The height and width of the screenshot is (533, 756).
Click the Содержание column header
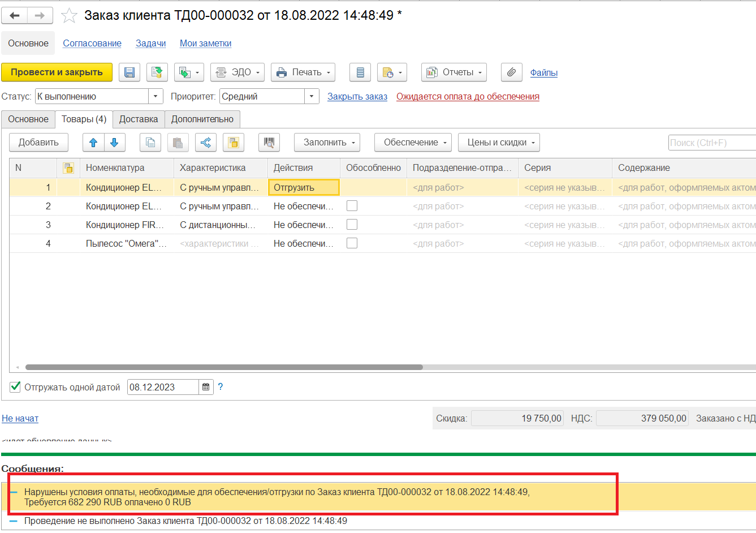pos(684,168)
